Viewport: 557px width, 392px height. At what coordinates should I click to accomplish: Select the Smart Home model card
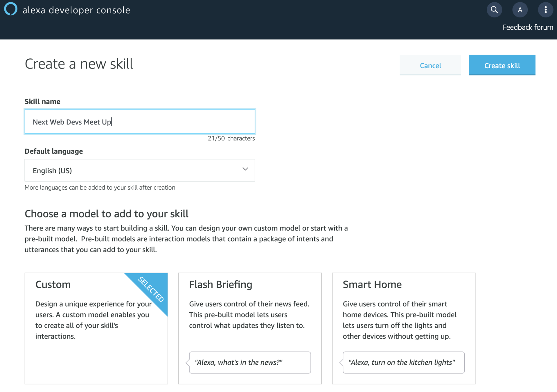pos(404,328)
